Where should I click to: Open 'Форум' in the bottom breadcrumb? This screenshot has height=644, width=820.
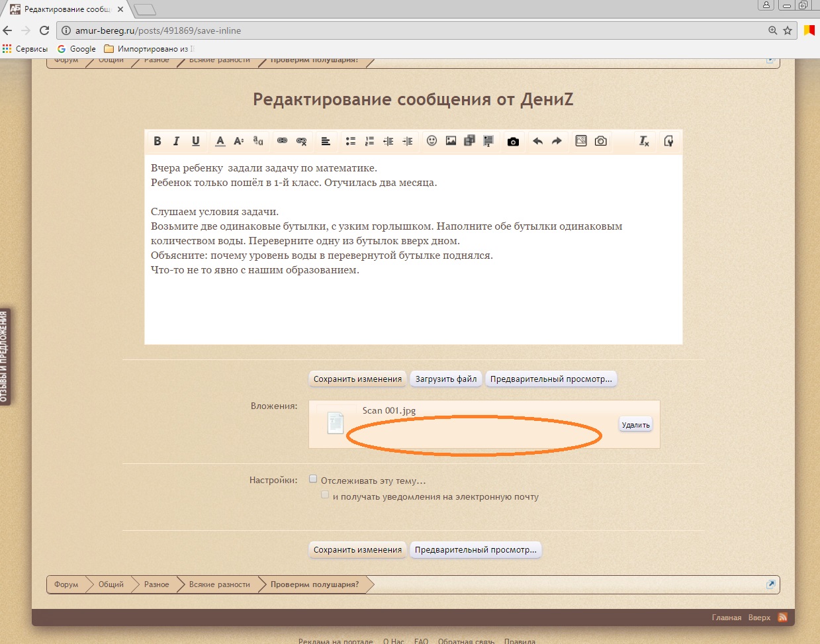coord(66,584)
